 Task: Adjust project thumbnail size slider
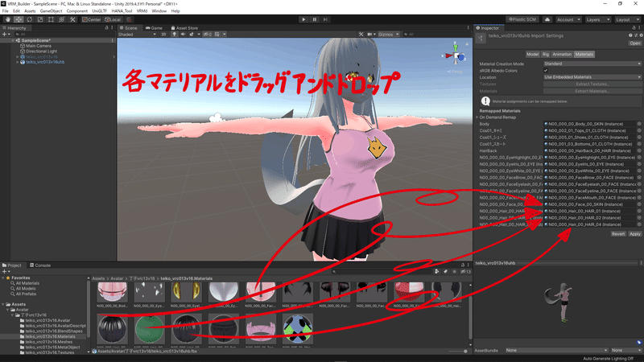point(458,352)
